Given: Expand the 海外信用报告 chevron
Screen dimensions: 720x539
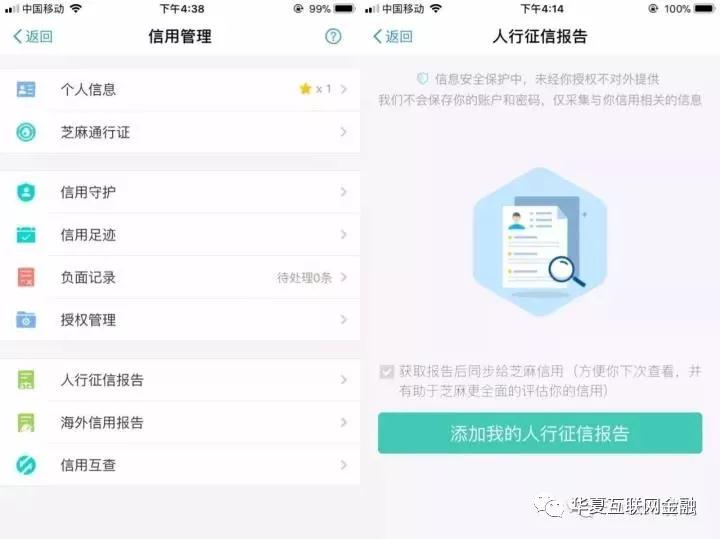Looking at the screenshot, I should pos(343,422).
